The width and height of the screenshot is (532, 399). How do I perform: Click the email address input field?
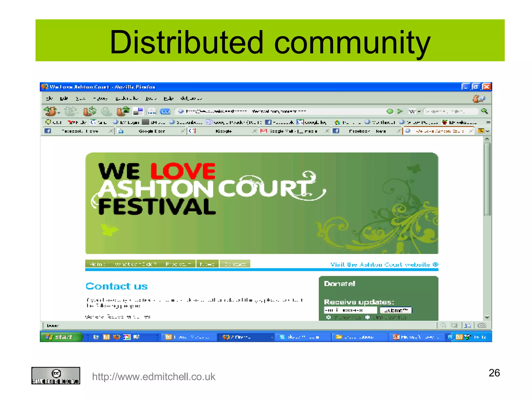pyautogui.click(x=350, y=310)
